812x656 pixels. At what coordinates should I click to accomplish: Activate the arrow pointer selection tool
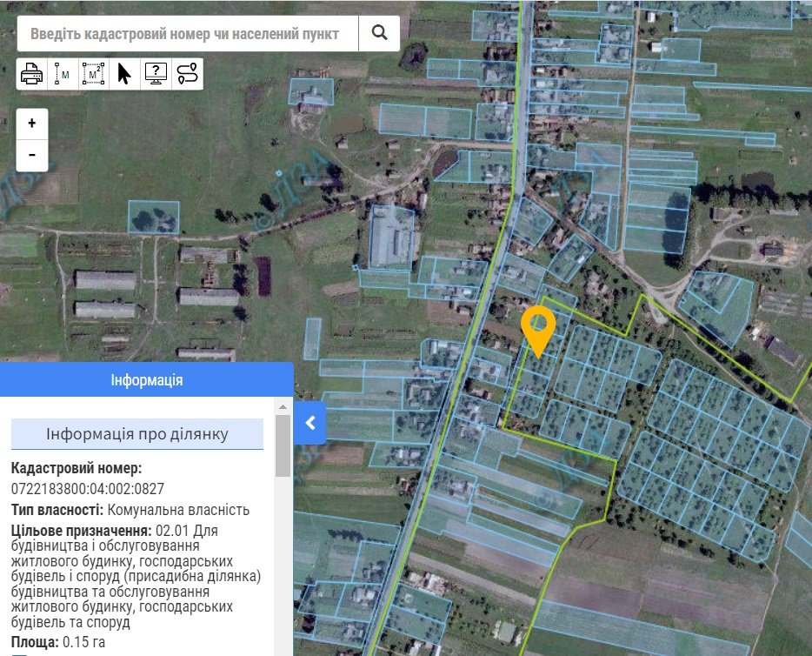[x=124, y=74]
